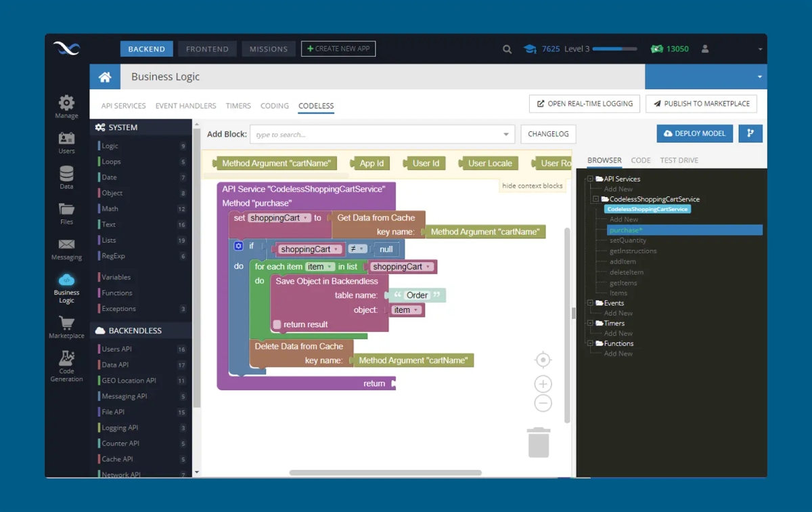
Task: Go to Files folder icon in sidebar
Action: click(66, 209)
